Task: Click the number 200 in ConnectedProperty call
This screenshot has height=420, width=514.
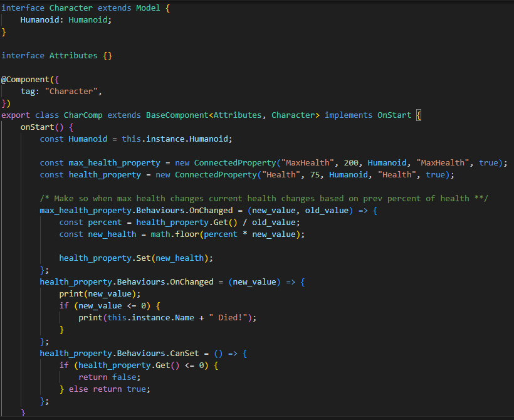Action: (351, 162)
